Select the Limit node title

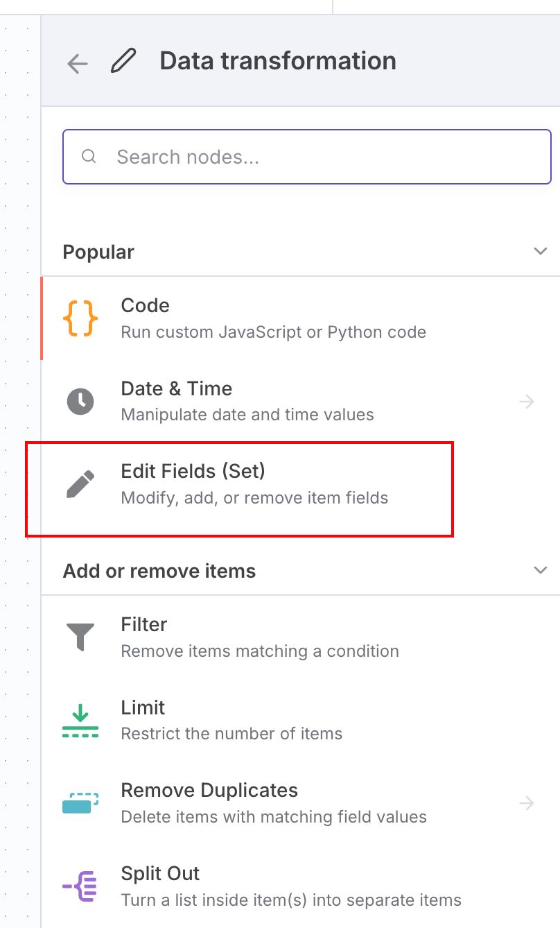[143, 707]
